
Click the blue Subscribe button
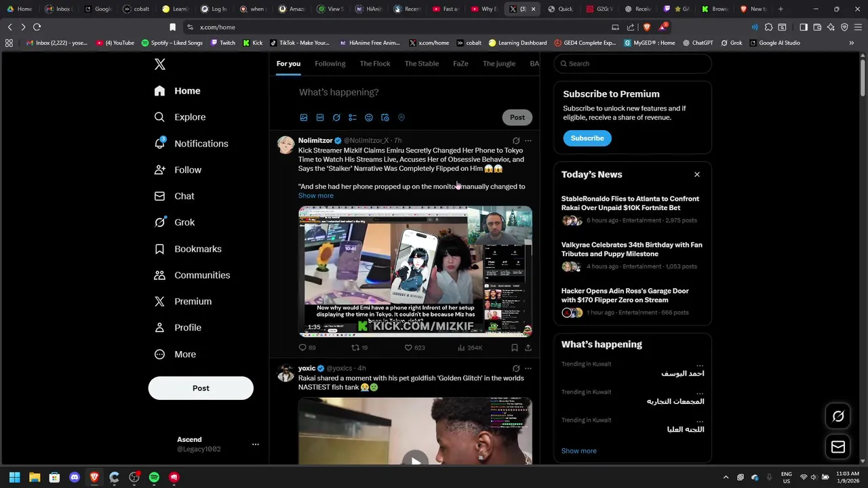point(587,138)
